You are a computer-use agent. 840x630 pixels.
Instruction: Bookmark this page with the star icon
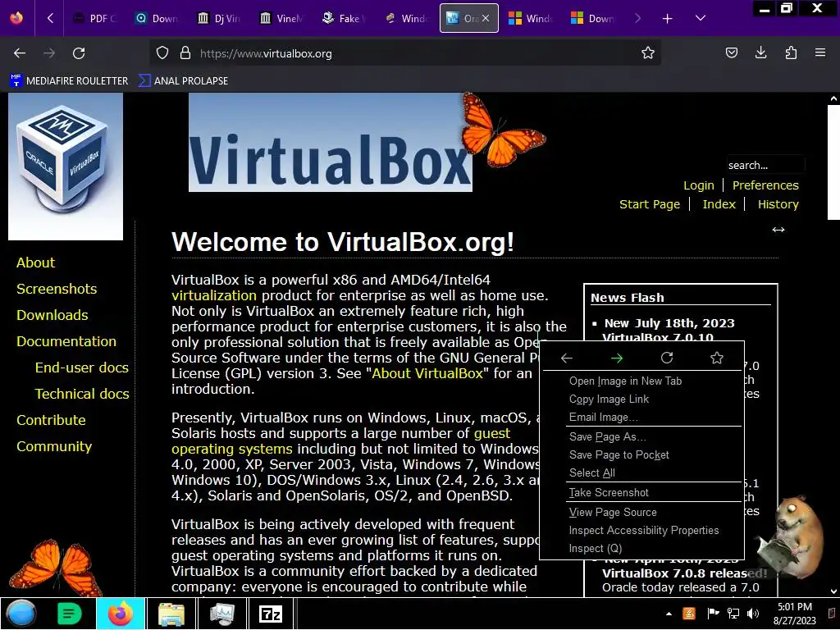pyautogui.click(x=648, y=53)
